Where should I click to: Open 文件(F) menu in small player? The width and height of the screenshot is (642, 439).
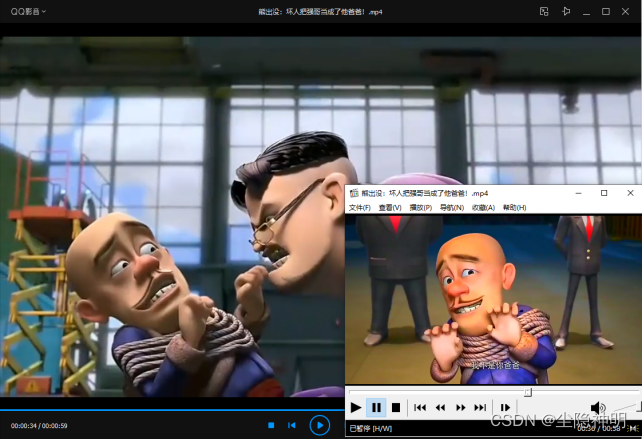click(360, 208)
